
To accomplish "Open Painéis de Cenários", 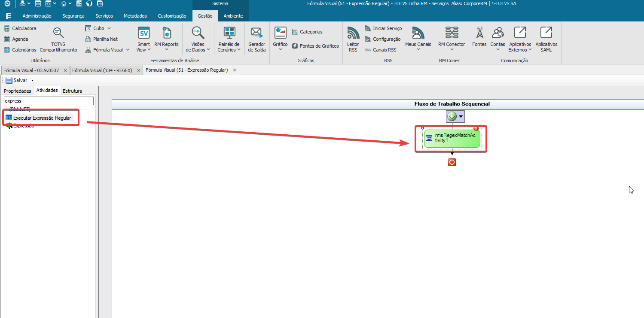I will (x=229, y=39).
